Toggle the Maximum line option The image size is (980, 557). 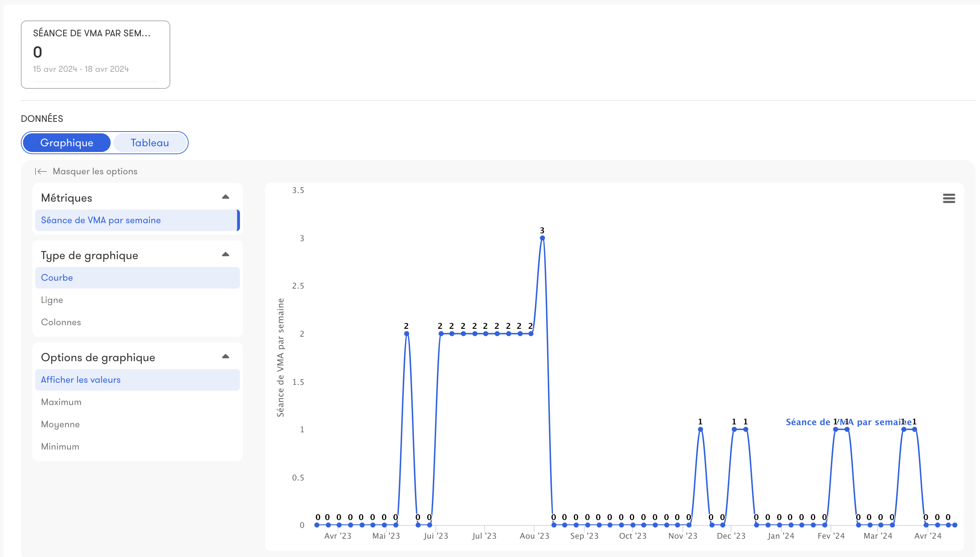(61, 402)
